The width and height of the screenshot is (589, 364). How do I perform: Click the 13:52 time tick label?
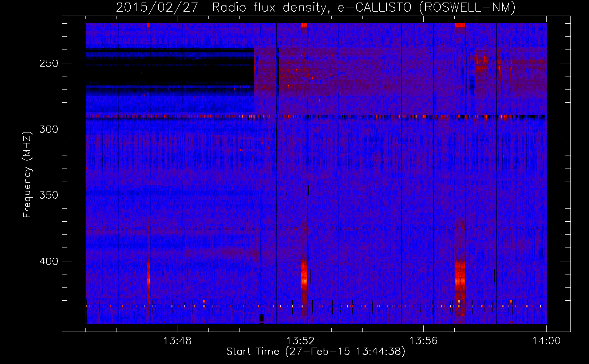[x=300, y=341]
